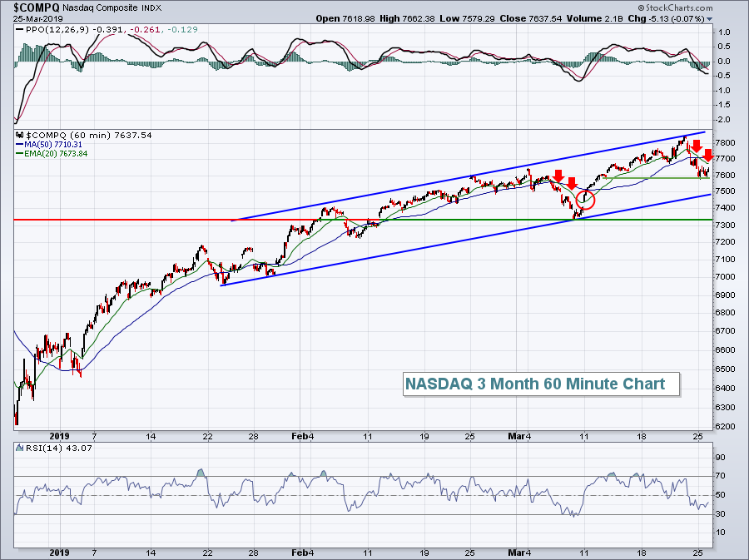Click the 7600 price axis label
Screen dimensions: 749x560
pos(725,176)
